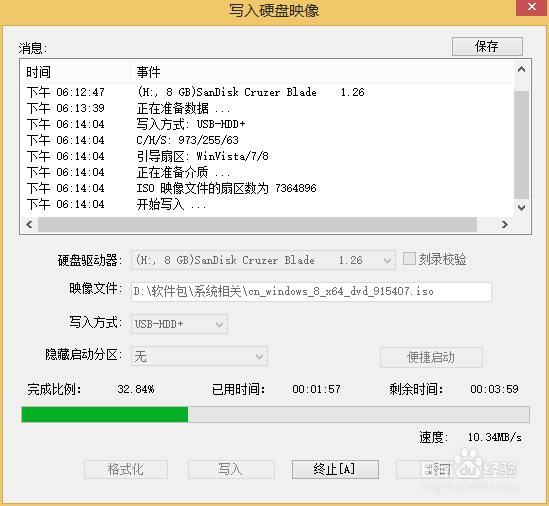Screen dimensions: 549x506
Task: Click the 返回 button
Action: coord(438,469)
